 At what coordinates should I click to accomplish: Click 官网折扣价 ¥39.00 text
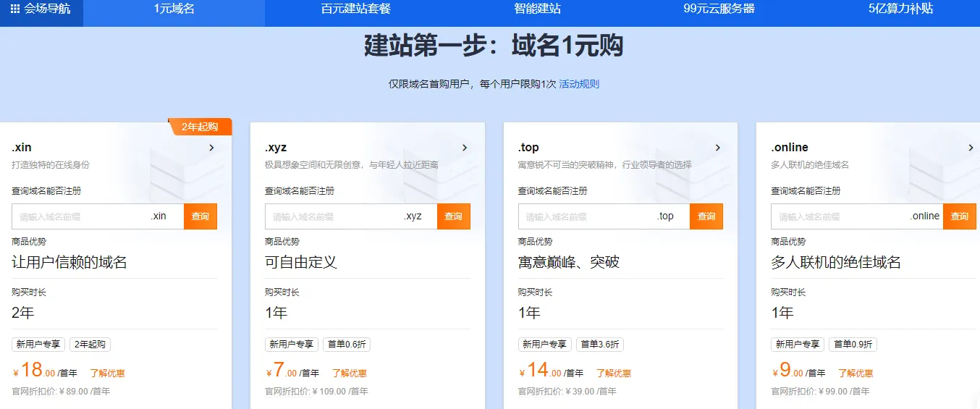(x=567, y=392)
